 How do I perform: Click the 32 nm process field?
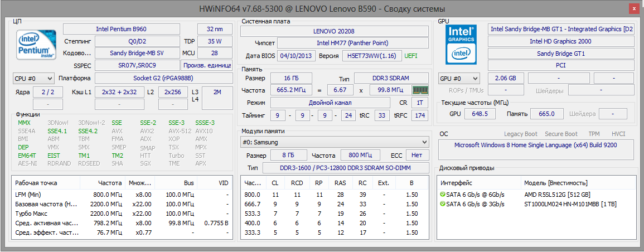point(215,29)
